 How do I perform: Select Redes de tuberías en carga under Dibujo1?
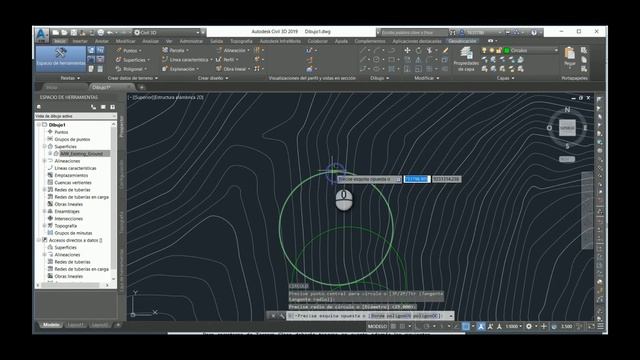tap(81, 197)
